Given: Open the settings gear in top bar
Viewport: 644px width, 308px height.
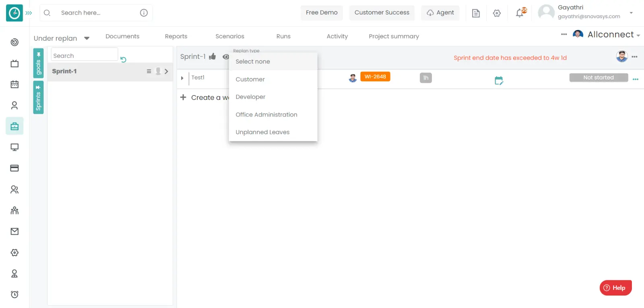Looking at the screenshot, I should [x=497, y=13].
